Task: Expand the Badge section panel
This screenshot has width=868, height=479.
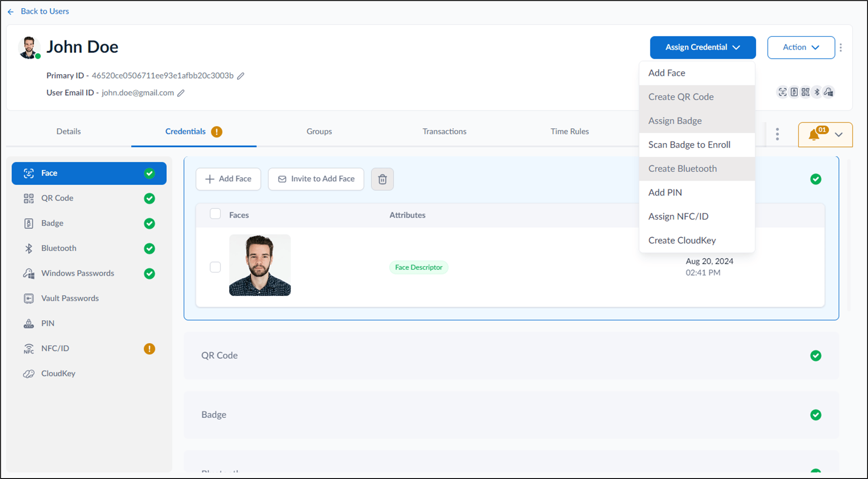Action: (x=511, y=415)
